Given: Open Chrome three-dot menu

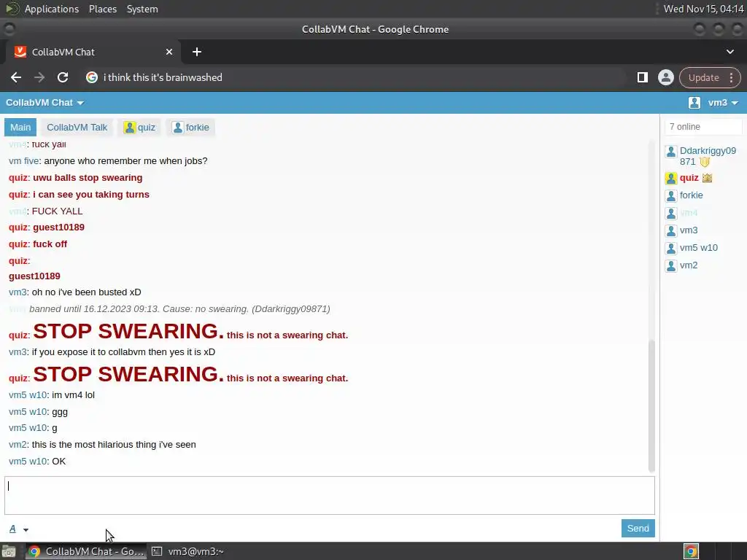Looking at the screenshot, I should coord(731,77).
